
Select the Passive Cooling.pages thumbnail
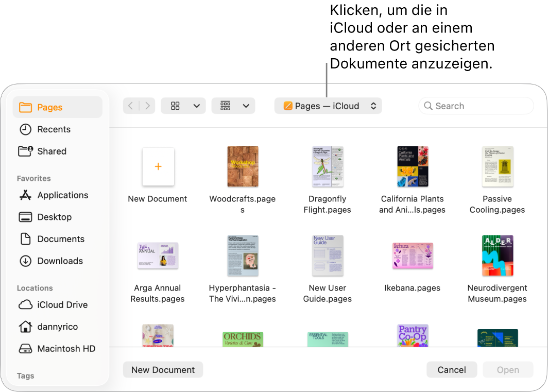coord(498,166)
